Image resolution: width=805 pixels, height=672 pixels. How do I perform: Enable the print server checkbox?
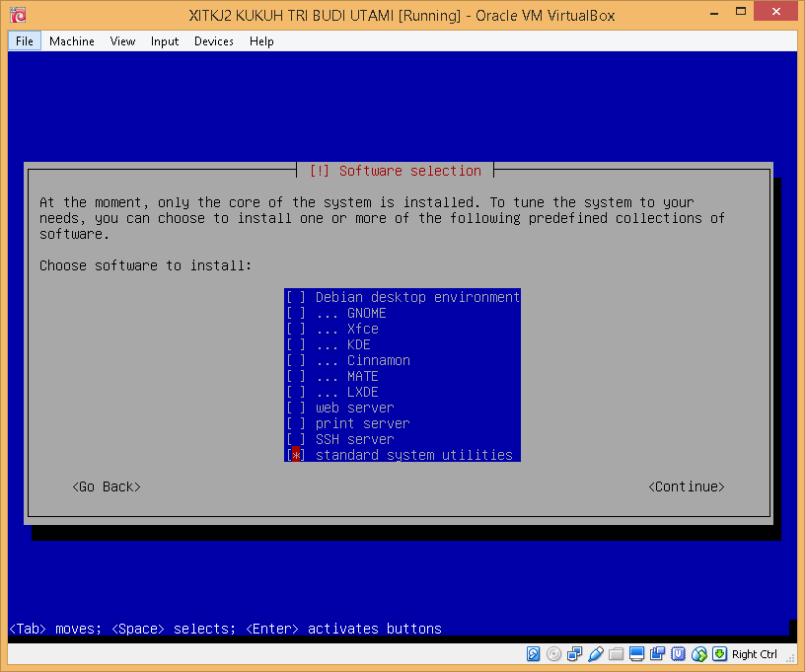[x=296, y=423]
